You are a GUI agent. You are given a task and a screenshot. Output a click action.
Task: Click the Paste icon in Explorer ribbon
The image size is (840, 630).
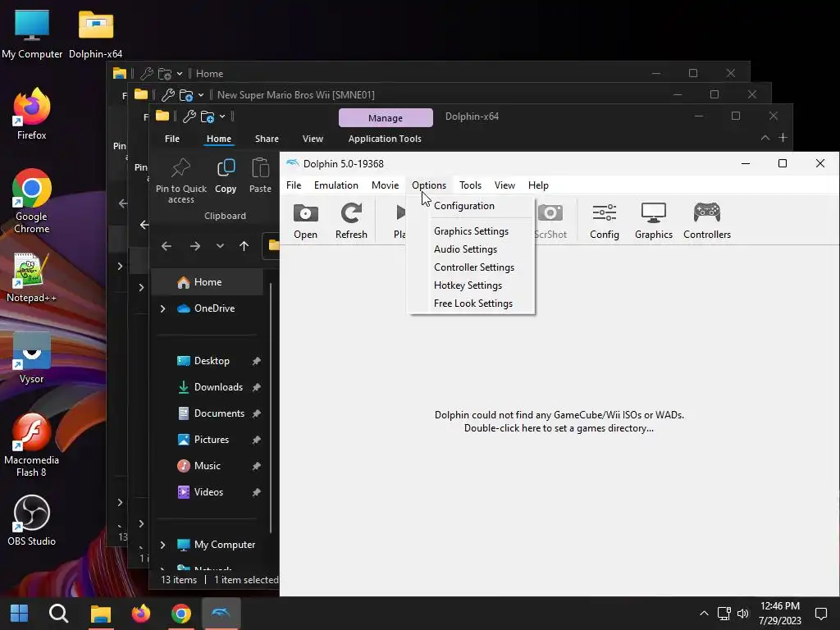260,176
